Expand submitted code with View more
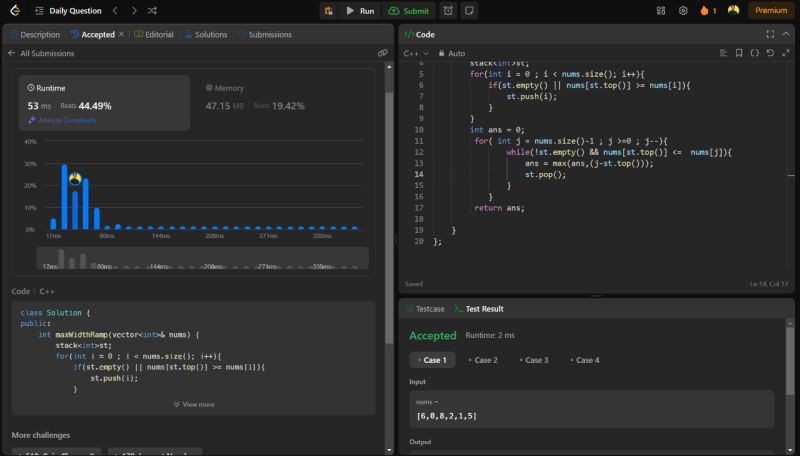This screenshot has height=456, width=800. click(x=194, y=404)
